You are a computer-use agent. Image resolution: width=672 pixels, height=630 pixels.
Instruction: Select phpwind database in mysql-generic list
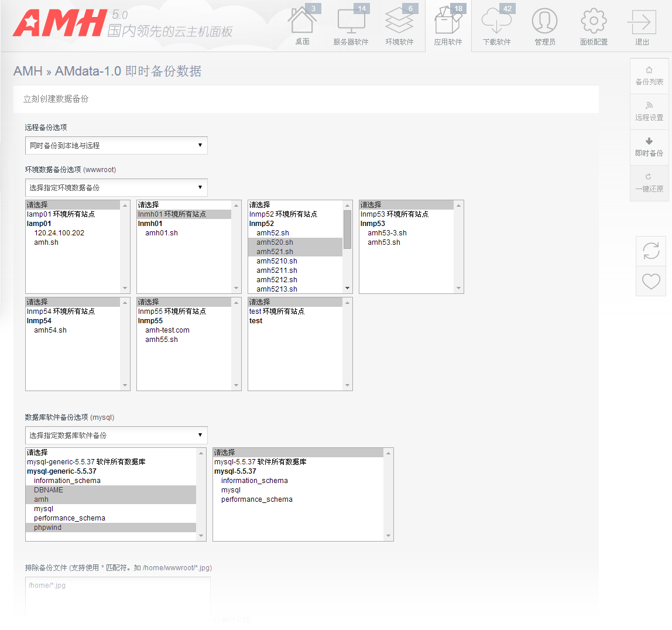[48, 528]
